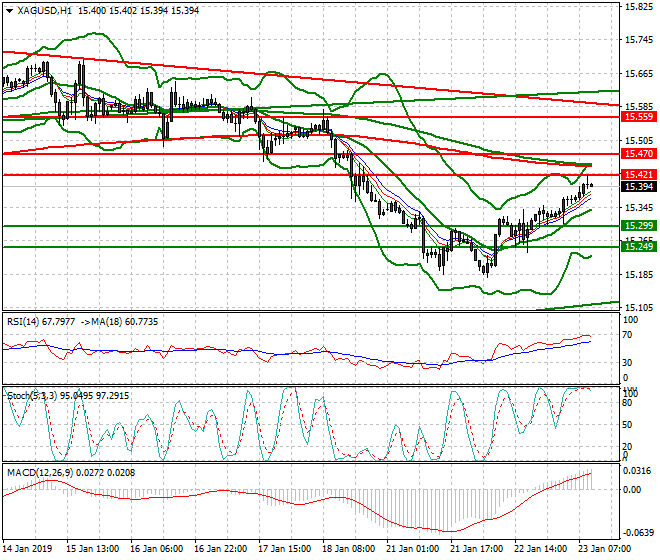Select the 15.249 green price label
Screen dimensions: 660x560
tap(639, 247)
